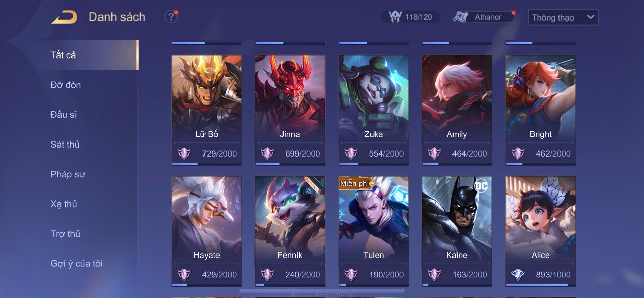Expand the dropdown chevron beside Thông thạo

tap(590, 17)
